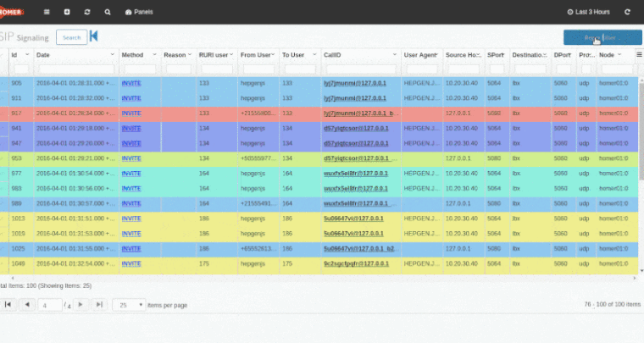Click the reload icon at top right

(628, 13)
